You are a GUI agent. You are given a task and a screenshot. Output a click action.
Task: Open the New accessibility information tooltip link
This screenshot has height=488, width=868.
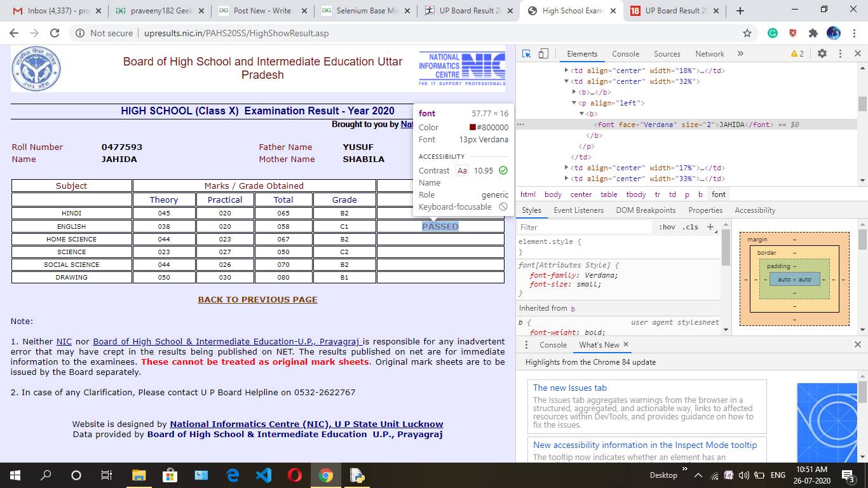pos(645,445)
